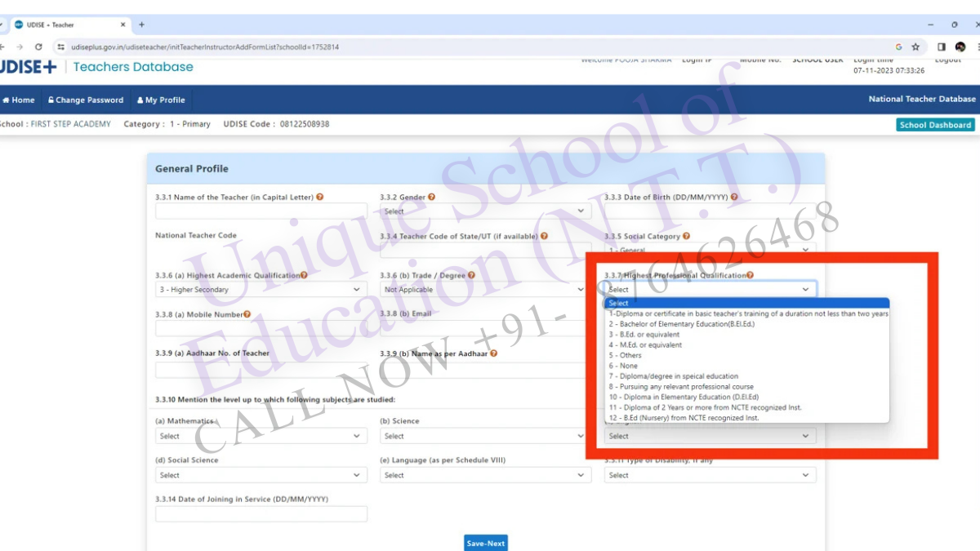
Task: Open the Social Science level dropdown
Action: tap(261, 475)
